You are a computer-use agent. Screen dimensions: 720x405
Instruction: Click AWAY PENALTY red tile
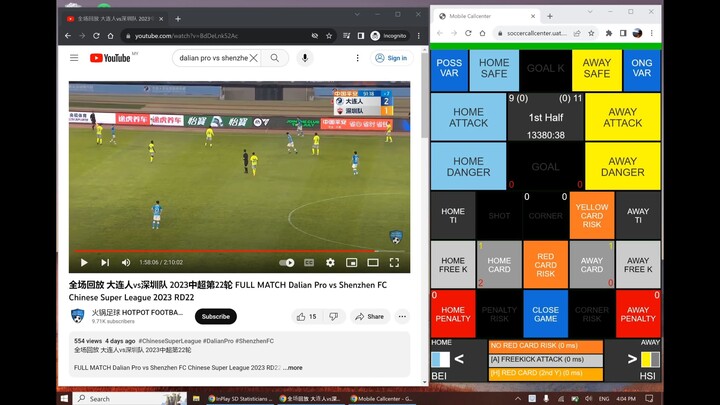pyautogui.click(x=638, y=314)
